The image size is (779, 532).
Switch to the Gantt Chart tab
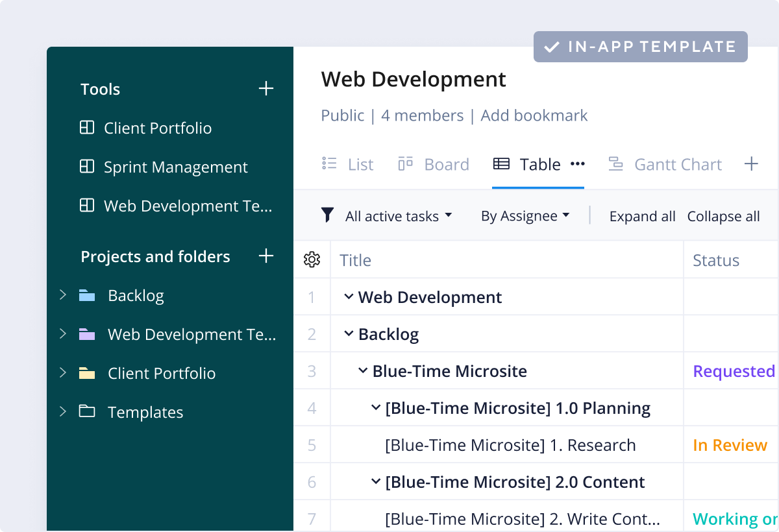pos(665,165)
